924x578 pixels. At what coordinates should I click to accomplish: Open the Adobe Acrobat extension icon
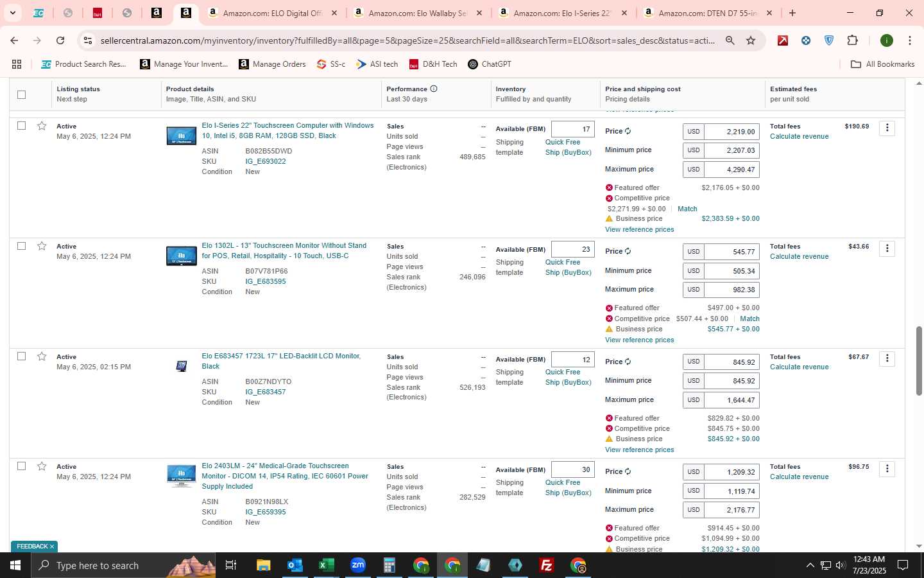[x=783, y=40]
